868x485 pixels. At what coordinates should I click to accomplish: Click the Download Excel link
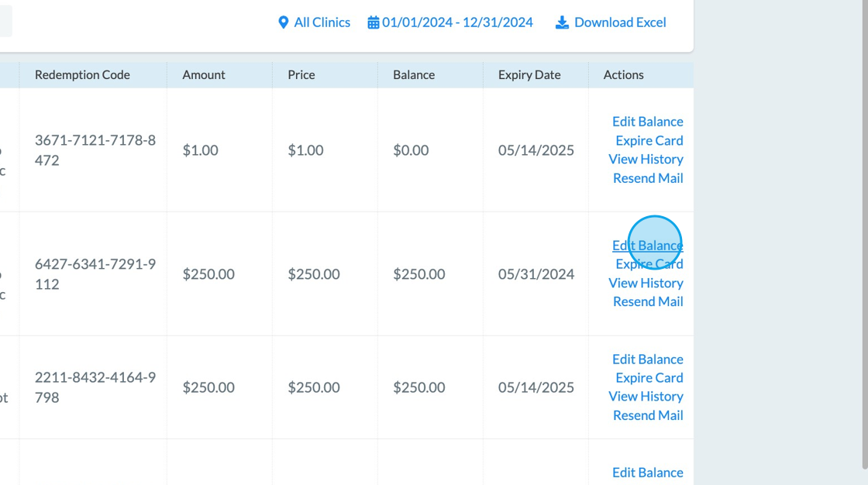pos(611,22)
